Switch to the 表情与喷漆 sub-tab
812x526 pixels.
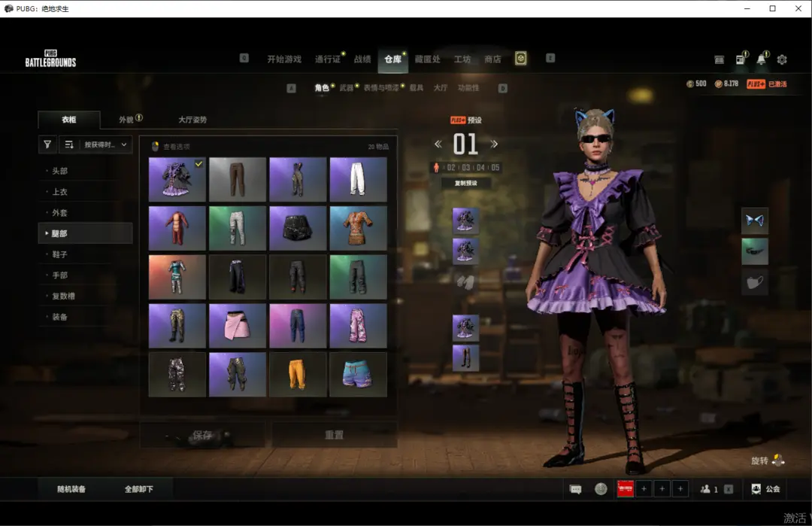(x=381, y=87)
